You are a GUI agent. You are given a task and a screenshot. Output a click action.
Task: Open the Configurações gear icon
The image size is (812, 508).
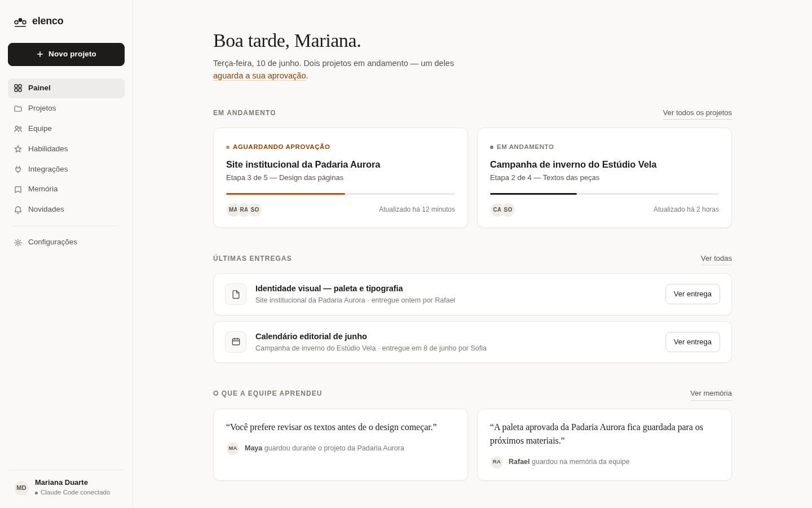coord(18,243)
